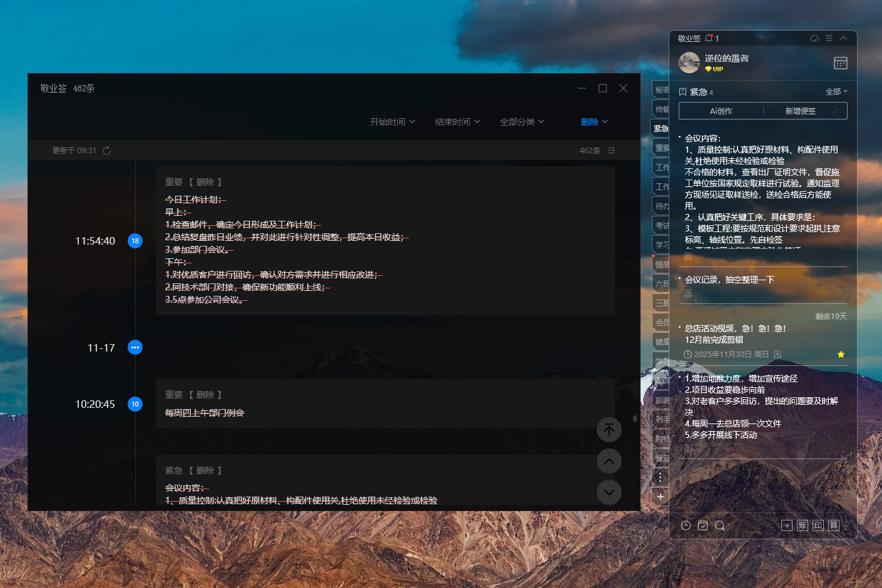Open the 账 (accounting) tool icon

[x=802, y=525]
